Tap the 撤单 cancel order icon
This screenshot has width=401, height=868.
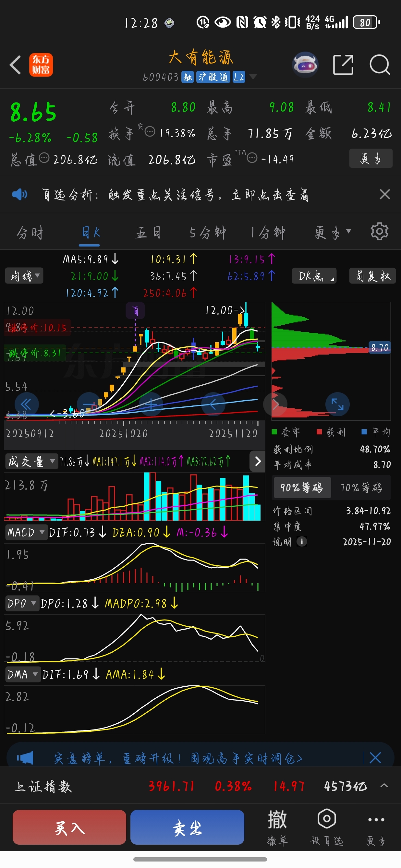coord(277,827)
